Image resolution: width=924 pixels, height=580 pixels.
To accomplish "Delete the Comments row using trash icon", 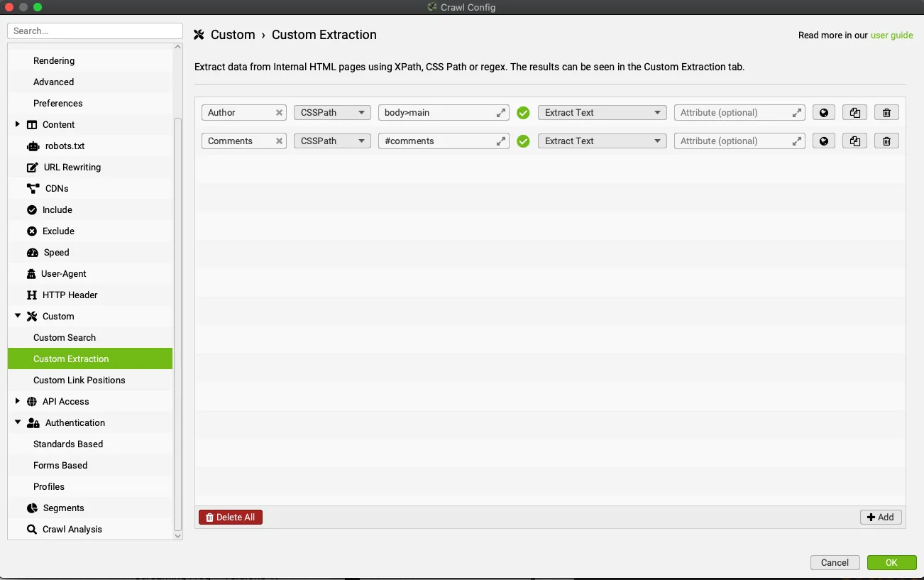I will (886, 141).
